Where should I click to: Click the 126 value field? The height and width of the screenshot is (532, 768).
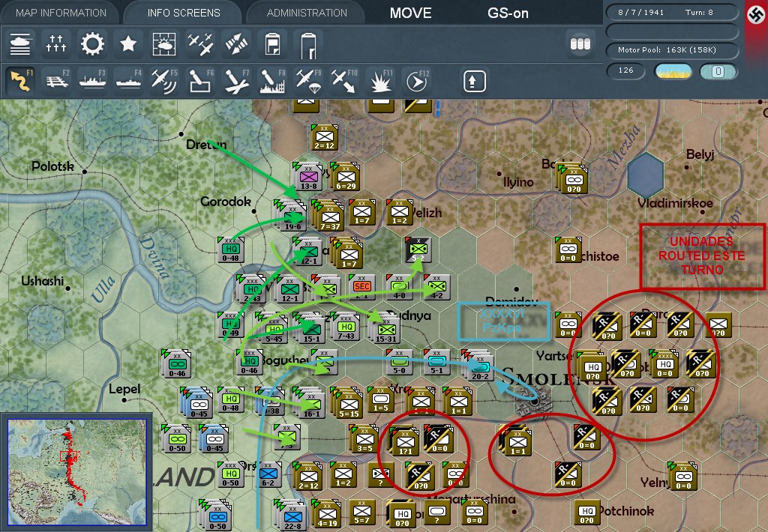[x=626, y=70]
